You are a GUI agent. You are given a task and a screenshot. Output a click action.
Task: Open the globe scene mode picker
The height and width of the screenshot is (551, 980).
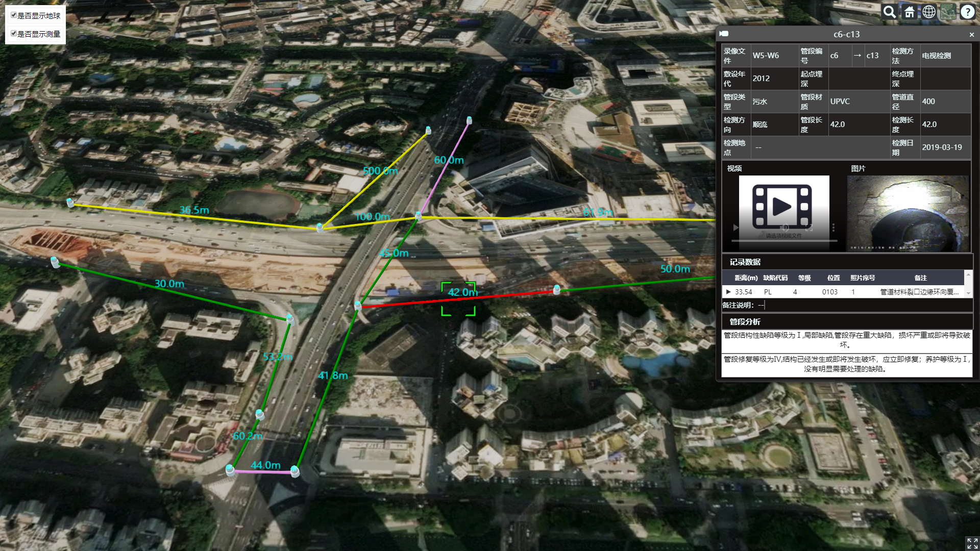tap(928, 12)
